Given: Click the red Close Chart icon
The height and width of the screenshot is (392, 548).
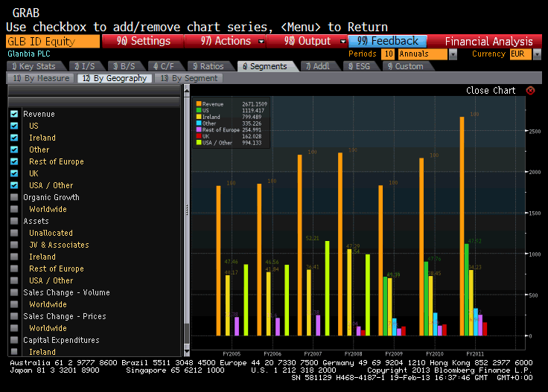Looking at the screenshot, I should coord(530,91).
